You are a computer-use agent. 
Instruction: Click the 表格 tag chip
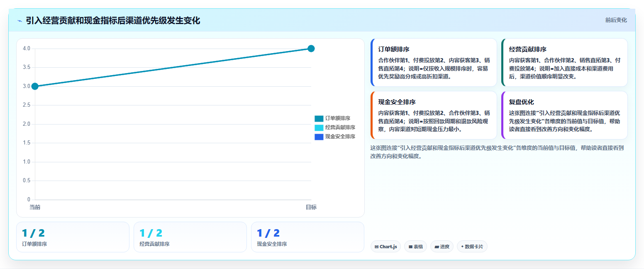point(415,247)
